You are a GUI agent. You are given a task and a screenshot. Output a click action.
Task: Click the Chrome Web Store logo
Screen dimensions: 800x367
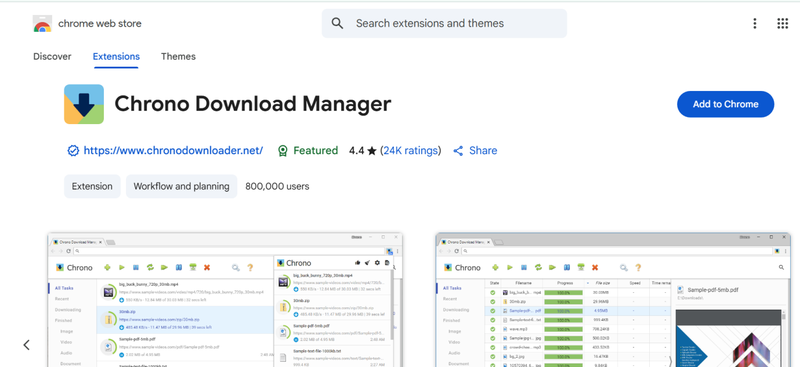click(42, 23)
